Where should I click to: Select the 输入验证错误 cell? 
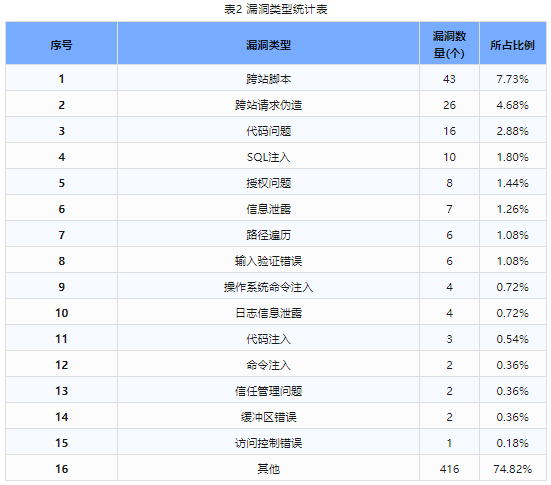[268, 261]
